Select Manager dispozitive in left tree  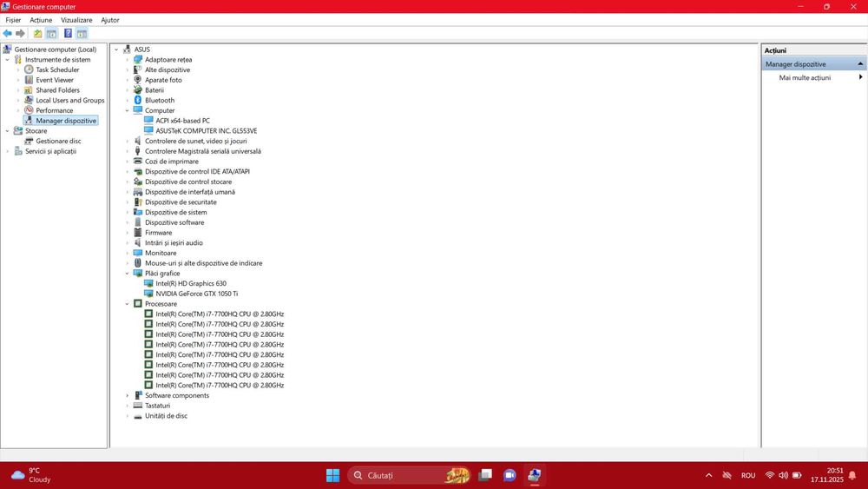[x=66, y=121]
